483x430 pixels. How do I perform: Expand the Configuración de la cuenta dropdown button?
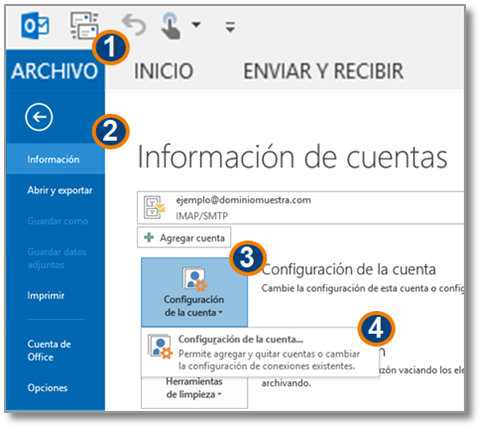194,292
